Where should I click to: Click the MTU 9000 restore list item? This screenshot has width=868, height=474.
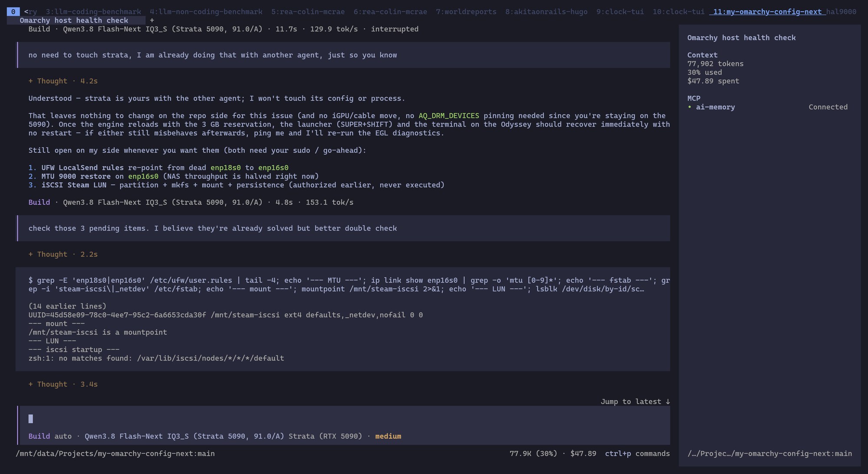174,177
